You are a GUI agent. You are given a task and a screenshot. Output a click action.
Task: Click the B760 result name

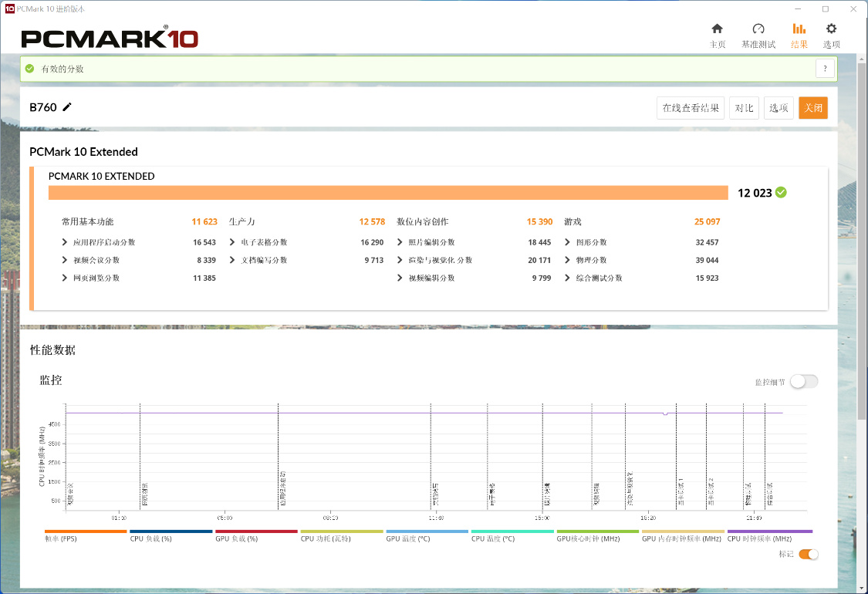point(43,107)
